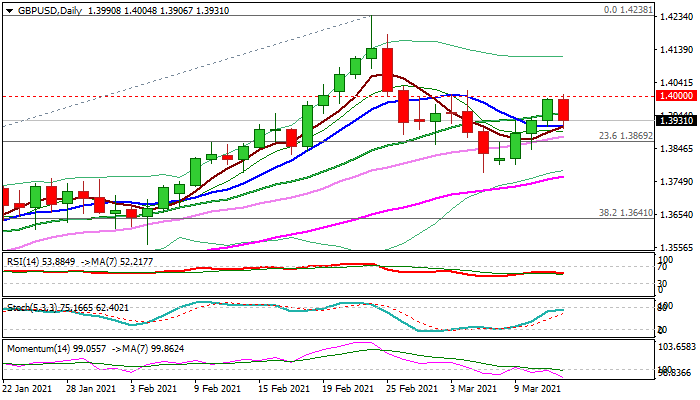Select the 1.37490 price axis label
The width and height of the screenshot is (700, 400).
pyautogui.click(x=676, y=182)
